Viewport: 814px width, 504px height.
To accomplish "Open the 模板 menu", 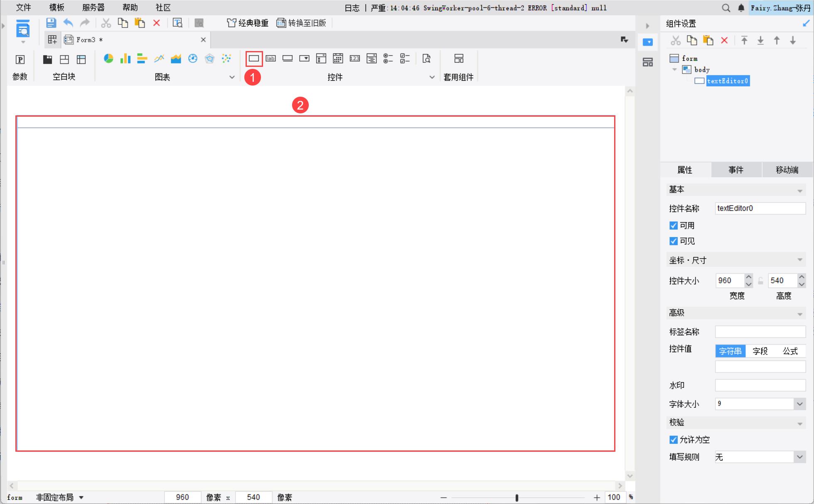I will coord(57,7).
